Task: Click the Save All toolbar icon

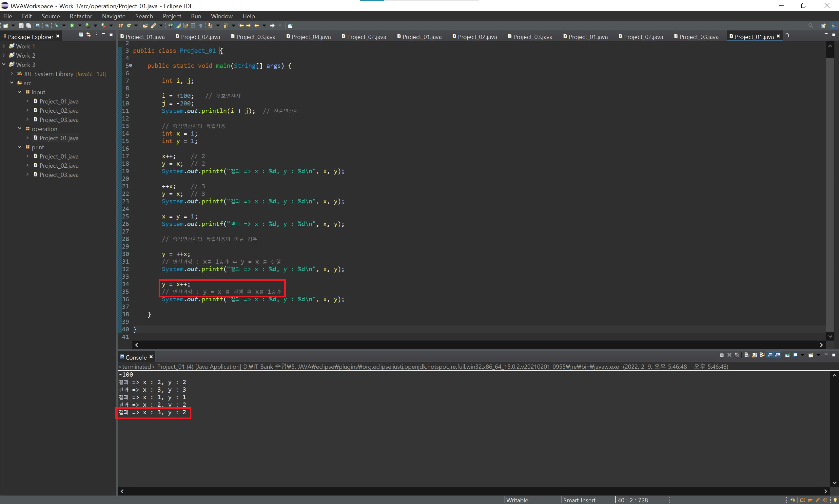Action: [29, 26]
